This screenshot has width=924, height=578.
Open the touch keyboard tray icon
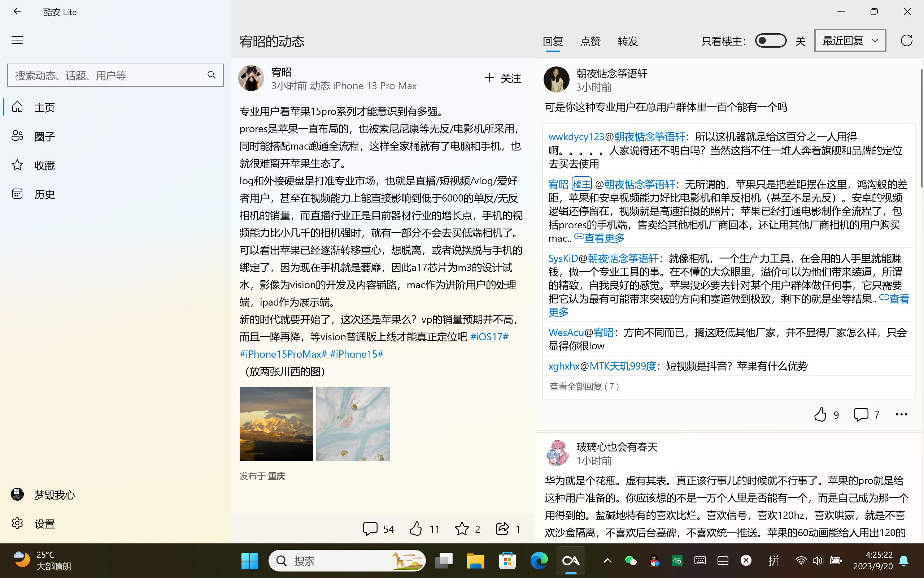click(x=700, y=561)
